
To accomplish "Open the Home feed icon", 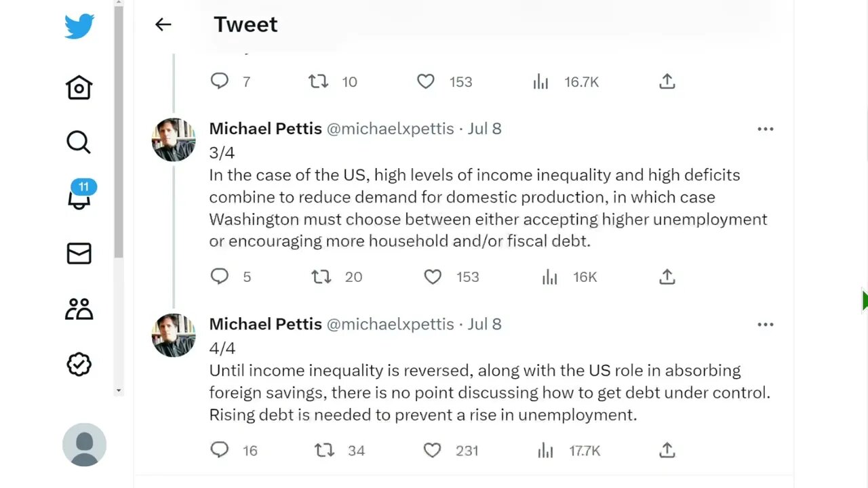I will point(79,87).
